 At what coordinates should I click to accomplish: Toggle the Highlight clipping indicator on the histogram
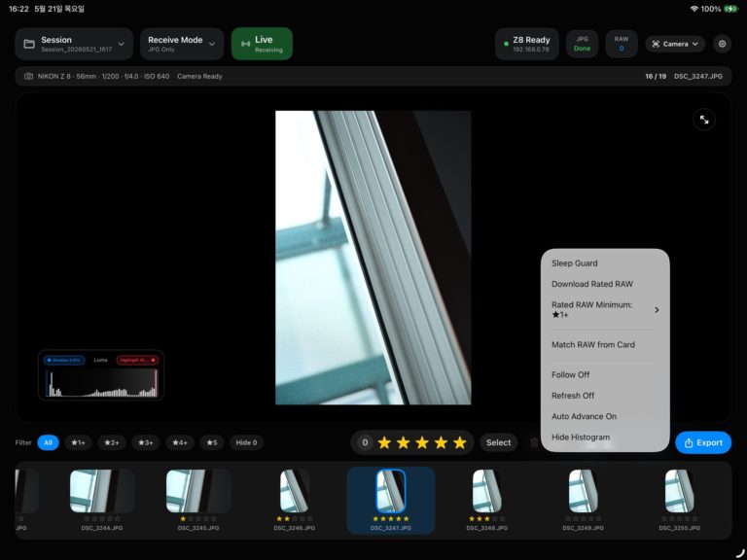(x=137, y=360)
